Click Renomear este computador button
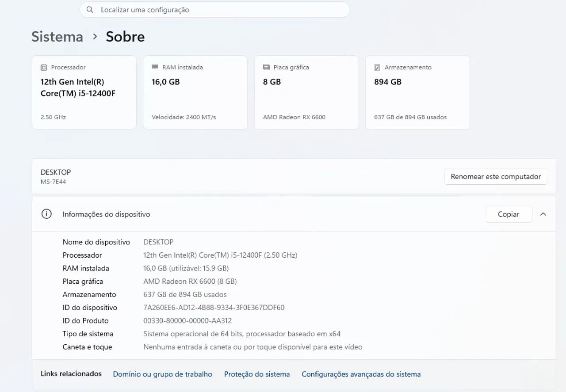566x392 pixels. coord(496,176)
